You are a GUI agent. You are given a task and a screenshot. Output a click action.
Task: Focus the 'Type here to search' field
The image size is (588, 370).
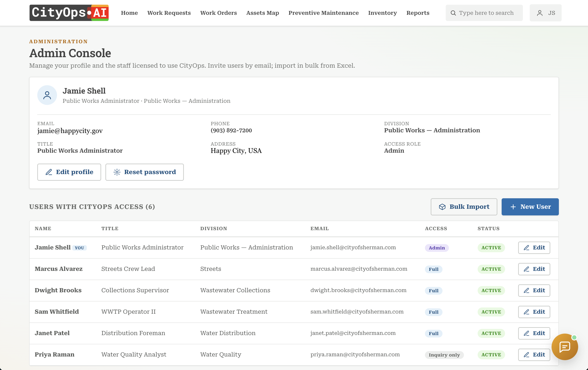(x=484, y=13)
